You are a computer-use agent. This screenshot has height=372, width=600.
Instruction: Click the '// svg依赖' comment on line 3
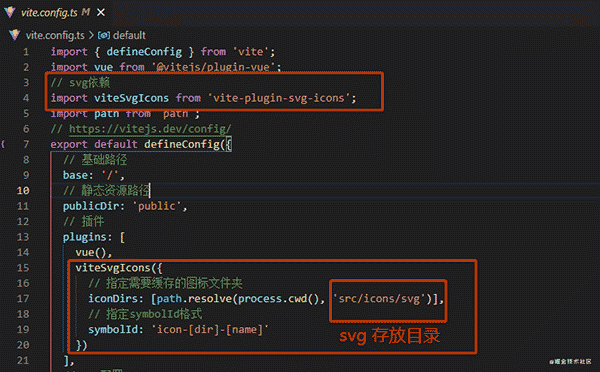pos(80,83)
